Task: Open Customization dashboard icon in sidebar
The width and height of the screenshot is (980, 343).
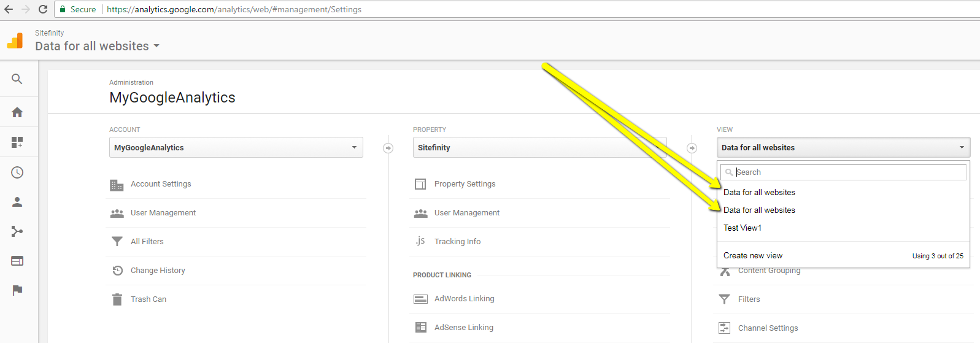Action: [17, 142]
